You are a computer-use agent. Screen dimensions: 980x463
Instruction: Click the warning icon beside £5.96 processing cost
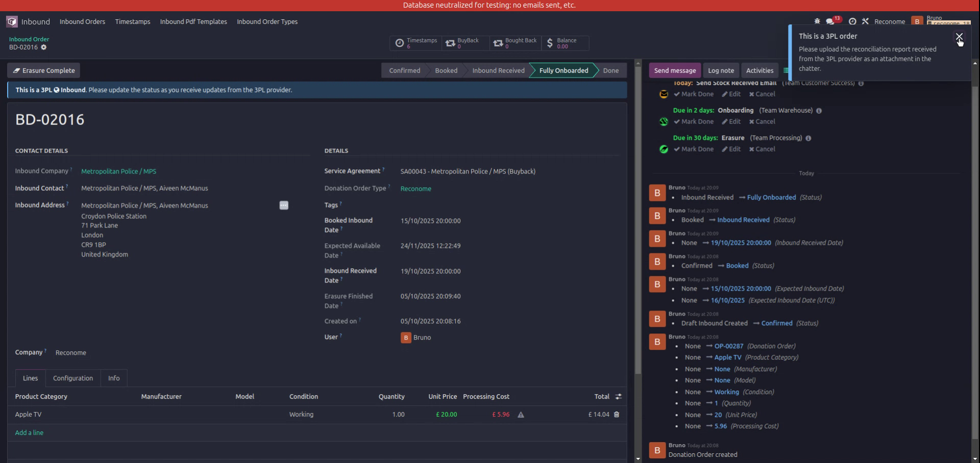click(x=521, y=415)
